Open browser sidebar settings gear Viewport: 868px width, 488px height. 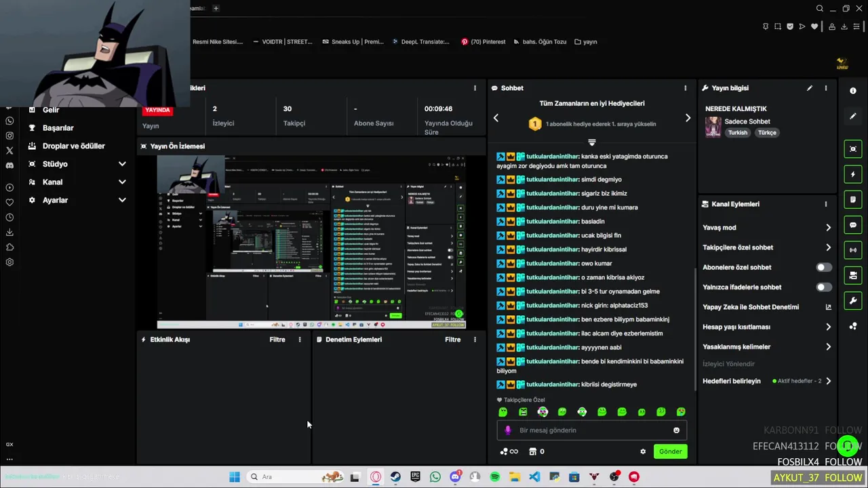(9, 262)
